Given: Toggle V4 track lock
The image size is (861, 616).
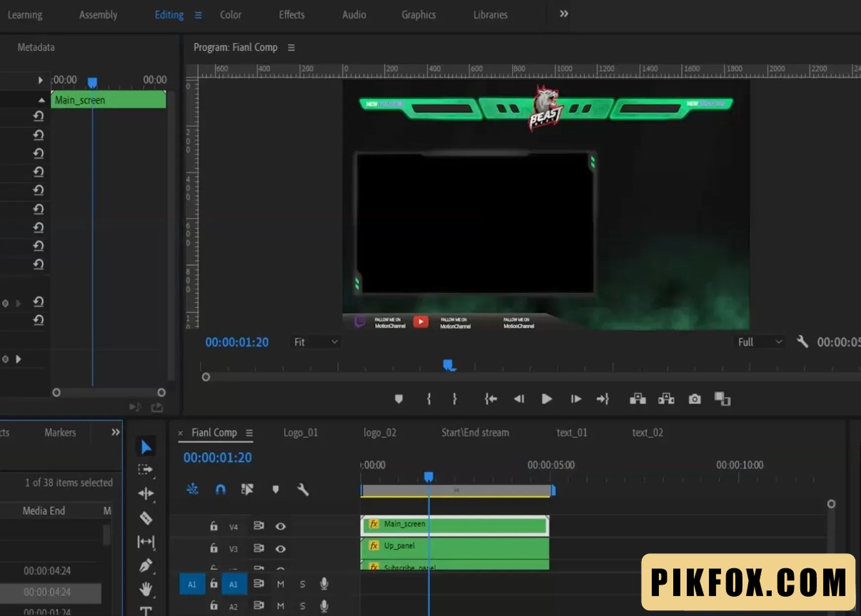Looking at the screenshot, I should 214,526.
